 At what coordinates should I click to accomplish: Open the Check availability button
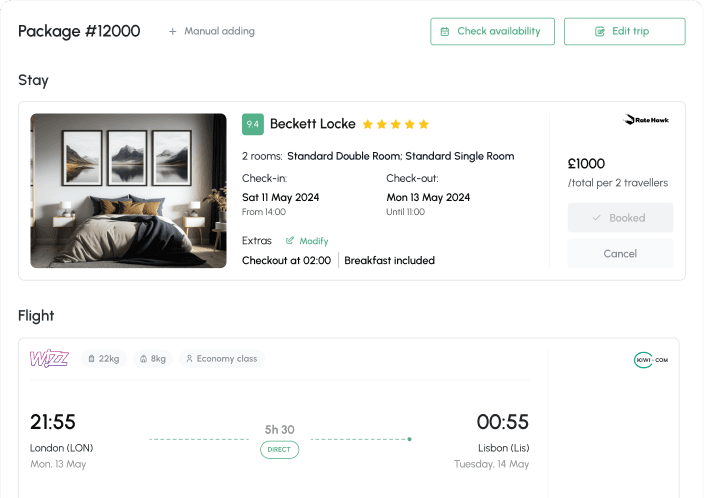tap(493, 31)
